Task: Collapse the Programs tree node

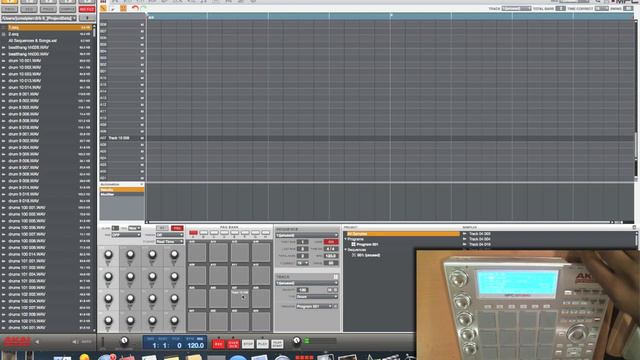Action: [345, 239]
